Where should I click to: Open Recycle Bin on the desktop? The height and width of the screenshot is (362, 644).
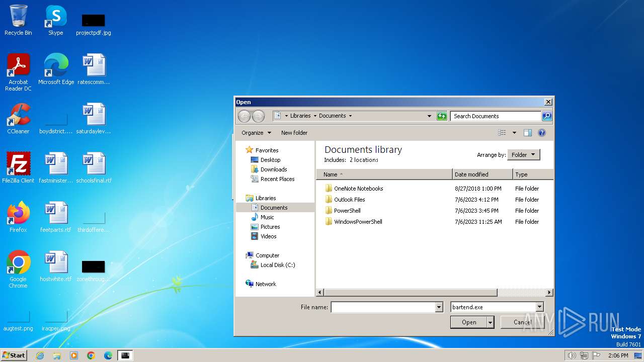(18, 20)
